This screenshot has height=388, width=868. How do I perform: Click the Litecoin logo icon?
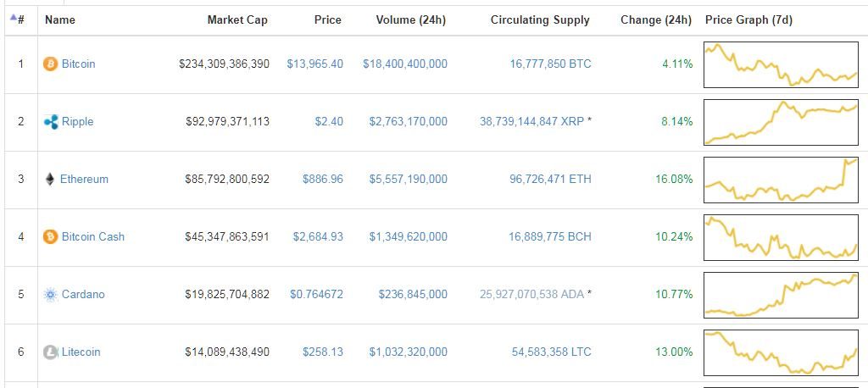51,352
